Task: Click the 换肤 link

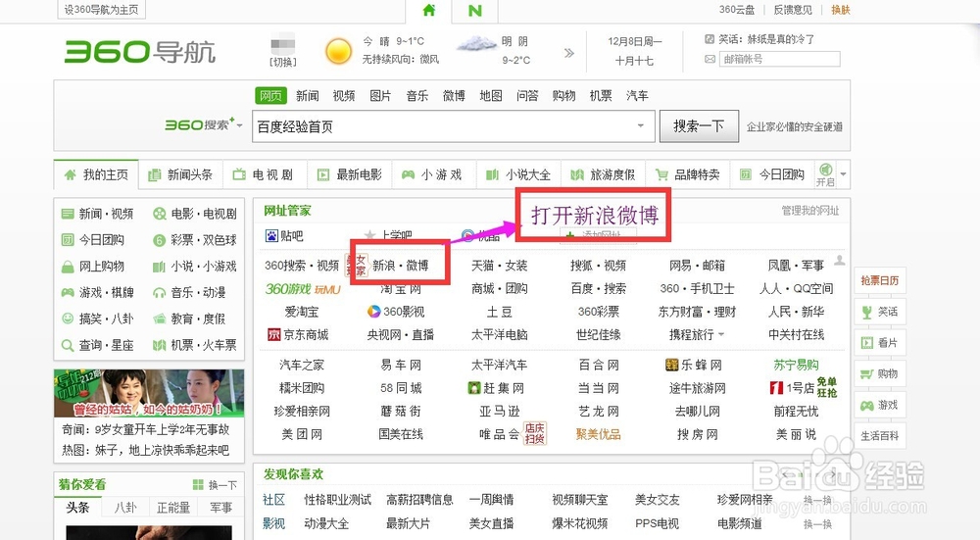Action: (841, 10)
